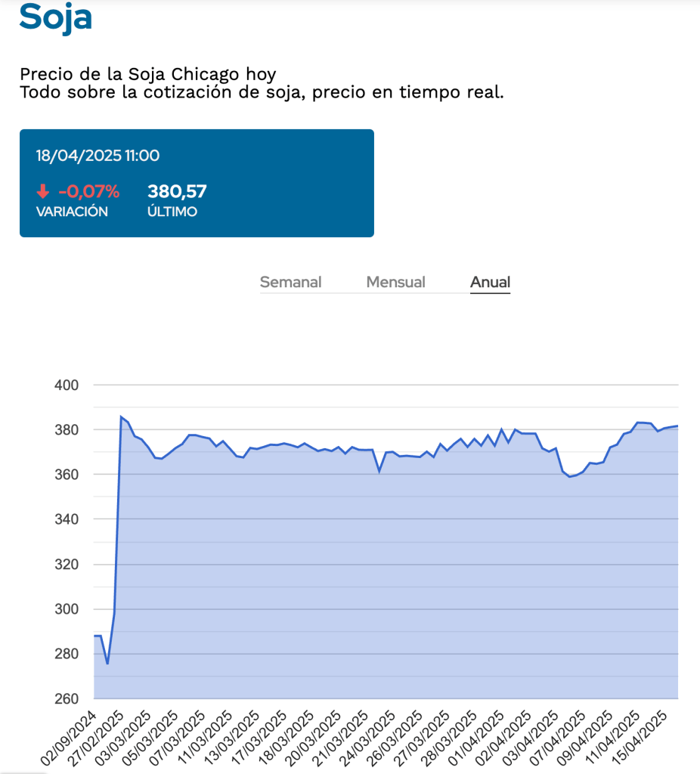Screen dimensions: 700x774
Task: Click the "Precio de la Soja Chicago hoy" text
Action: click(x=148, y=75)
